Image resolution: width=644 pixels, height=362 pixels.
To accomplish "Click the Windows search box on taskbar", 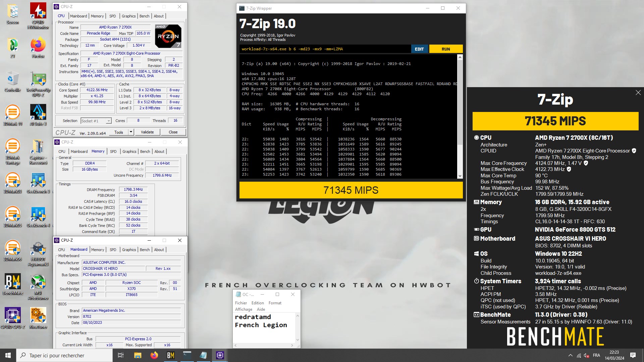I will [64, 355].
